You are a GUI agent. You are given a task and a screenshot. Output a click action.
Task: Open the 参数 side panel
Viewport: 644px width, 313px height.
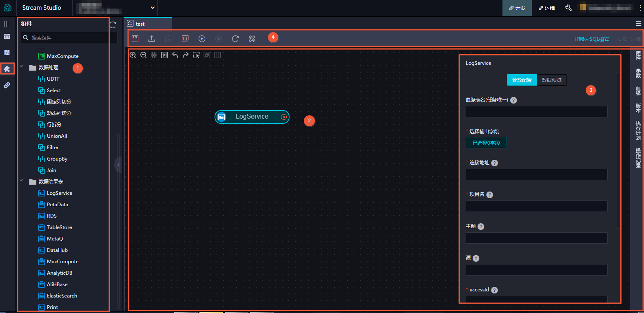(638, 73)
